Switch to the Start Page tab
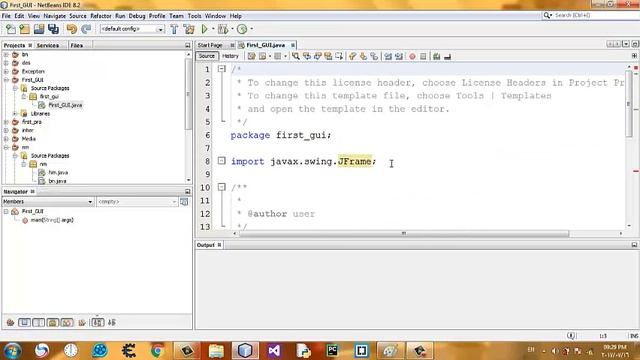Screen dimensions: 640x360 [x=210, y=45]
